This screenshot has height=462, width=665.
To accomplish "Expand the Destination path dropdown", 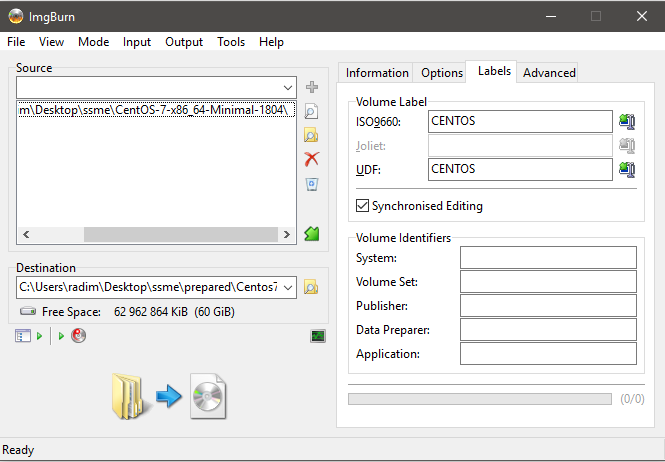I will tap(287, 288).
